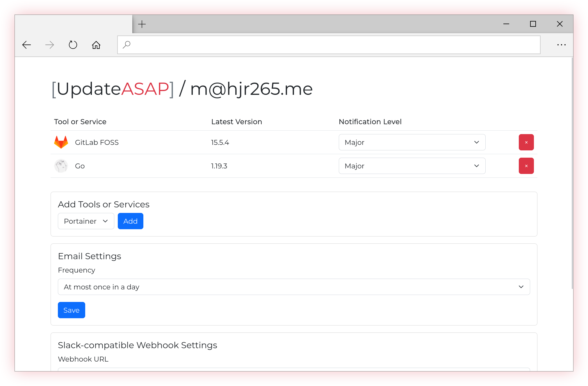Save the email settings
The image size is (588, 386).
[x=71, y=310]
